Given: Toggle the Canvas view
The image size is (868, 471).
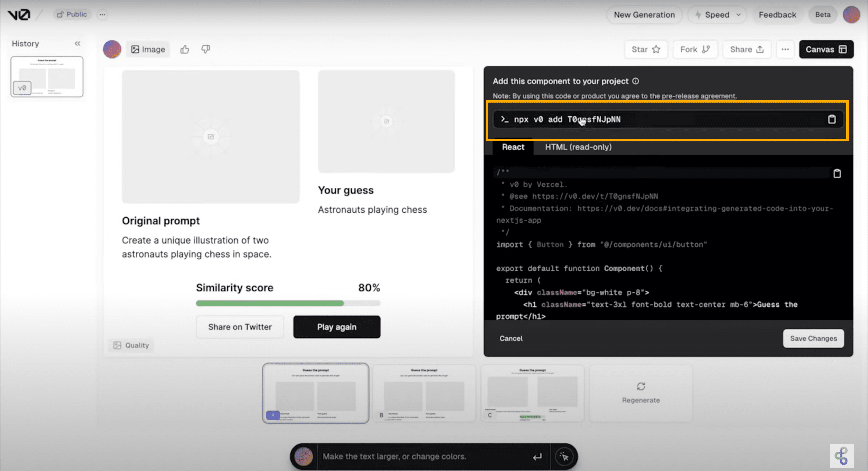Looking at the screenshot, I should pyautogui.click(x=826, y=49).
